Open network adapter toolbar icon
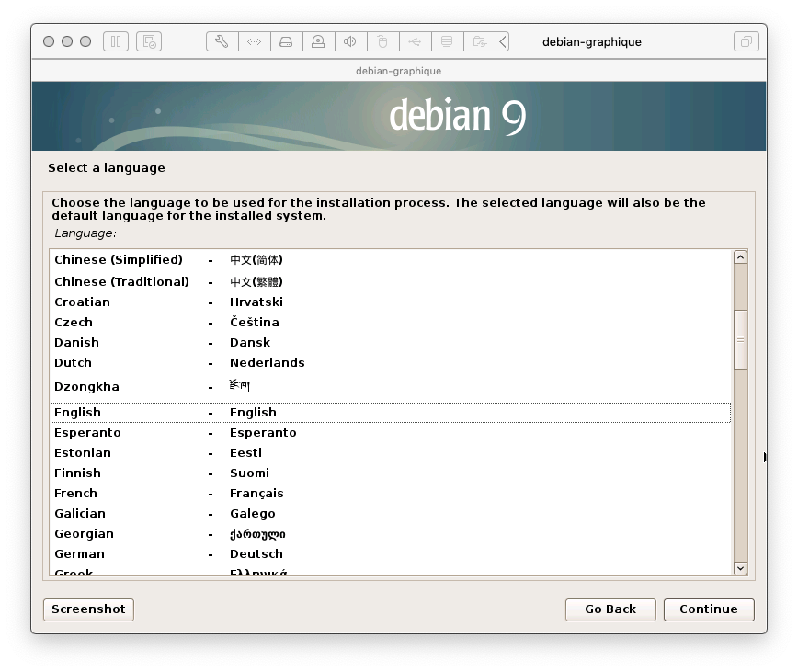This screenshot has width=798, height=672. (x=254, y=41)
